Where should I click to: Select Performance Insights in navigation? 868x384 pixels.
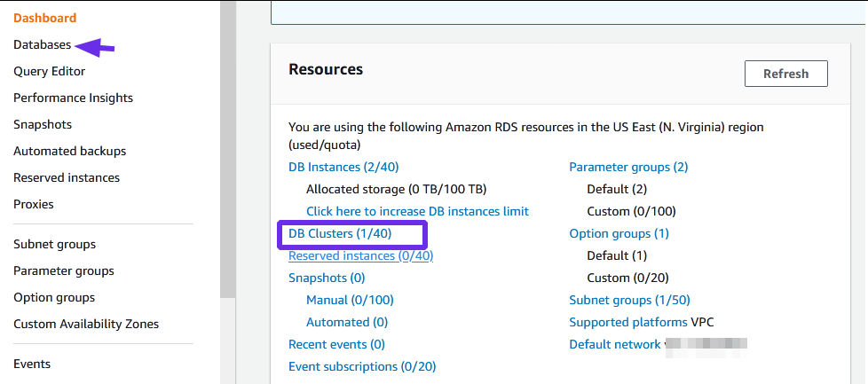(x=73, y=98)
